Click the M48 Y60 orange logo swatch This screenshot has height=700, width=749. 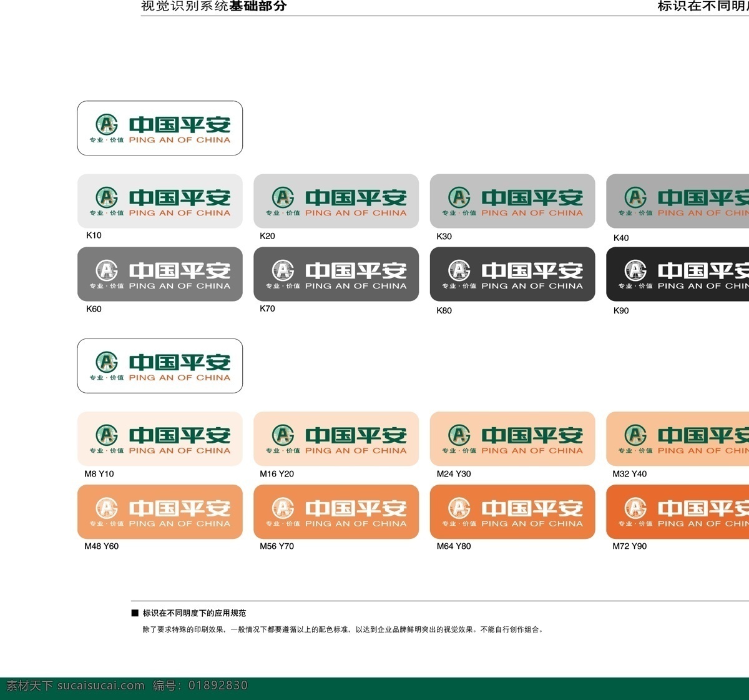tap(160, 512)
